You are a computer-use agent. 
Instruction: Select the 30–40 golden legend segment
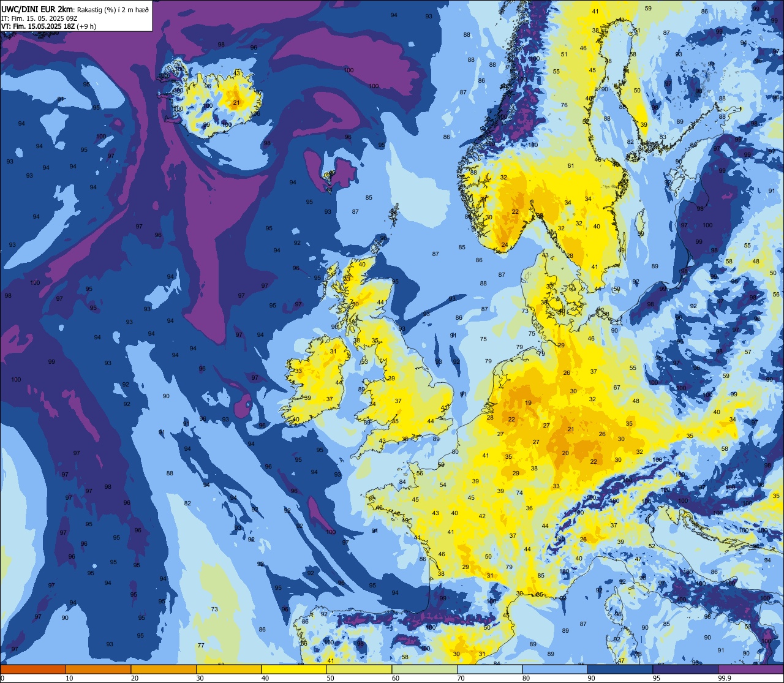pos(228,669)
